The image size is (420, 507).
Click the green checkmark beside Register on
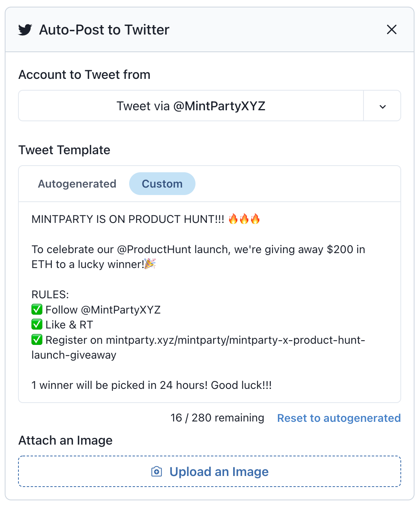coord(37,339)
